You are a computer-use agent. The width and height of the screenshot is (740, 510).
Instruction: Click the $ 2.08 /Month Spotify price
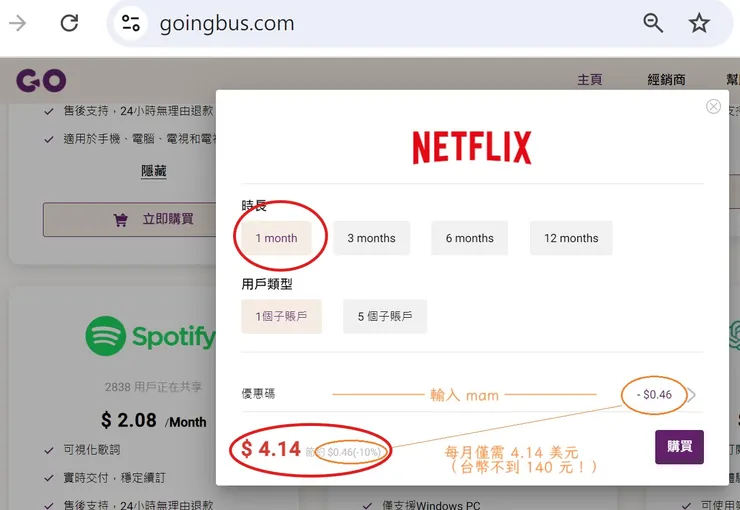tap(153, 420)
